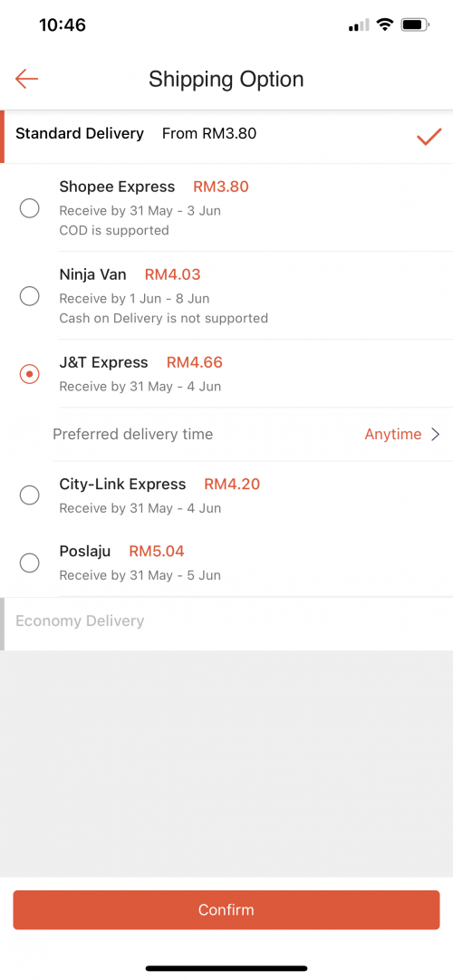
Task: Tap the orange checkmark beside Standard Delivery
Action: [429, 136]
